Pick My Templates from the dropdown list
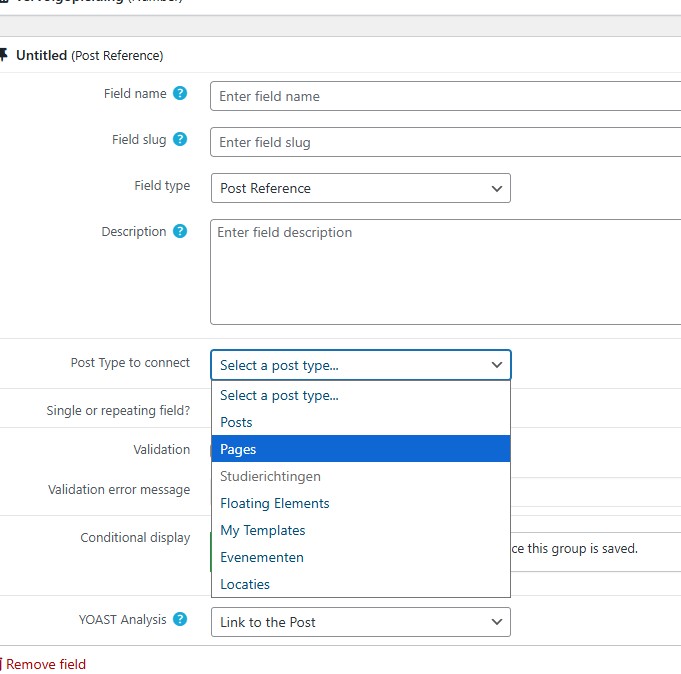Screen dimensions: 681x674 tap(263, 530)
